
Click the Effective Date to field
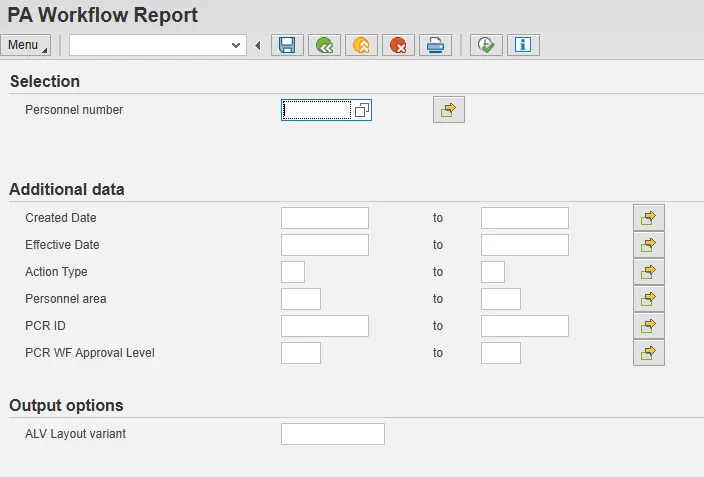[x=524, y=245]
